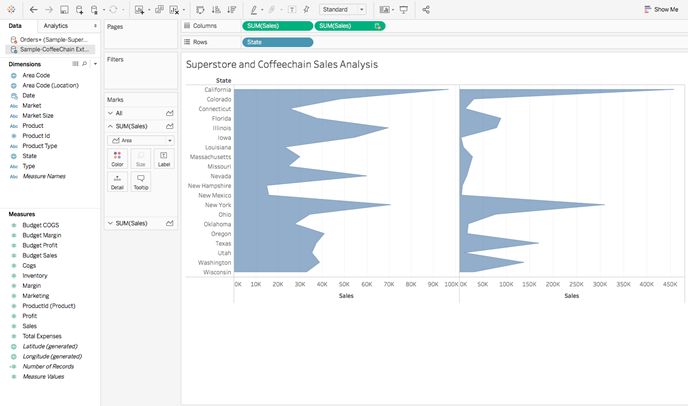
Task: Click the Total Expenses measure
Action: [x=42, y=336]
